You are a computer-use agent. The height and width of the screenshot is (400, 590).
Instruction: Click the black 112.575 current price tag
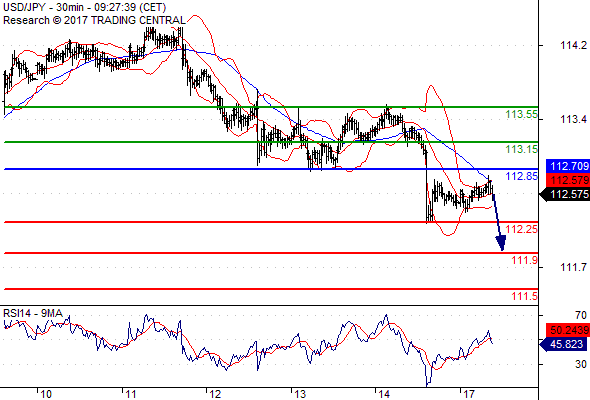[565, 194]
